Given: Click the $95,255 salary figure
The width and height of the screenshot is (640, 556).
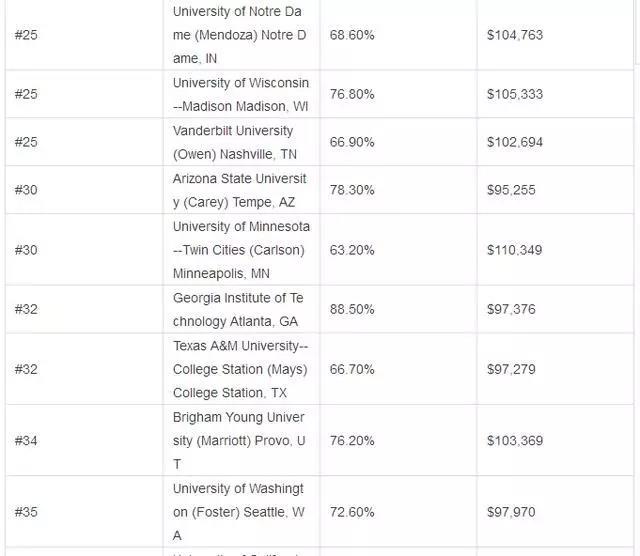Looking at the screenshot, I should pyautogui.click(x=511, y=190).
